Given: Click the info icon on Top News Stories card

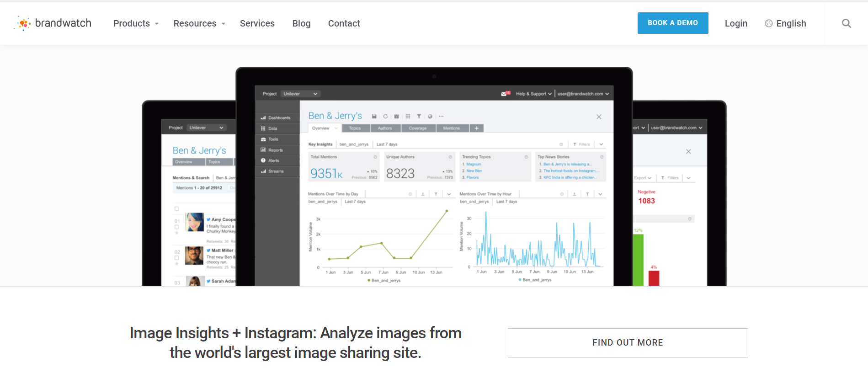Looking at the screenshot, I should coord(602,157).
